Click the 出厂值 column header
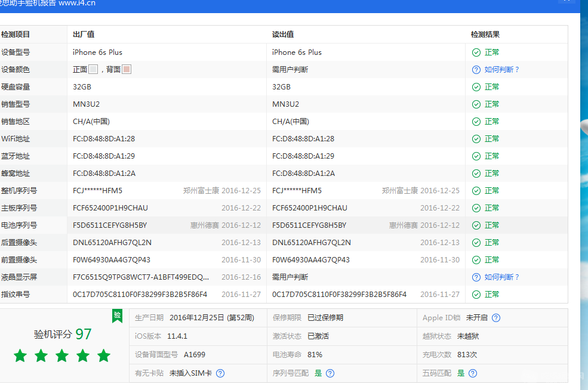This screenshot has width=588, height=390. click(84, 35)
